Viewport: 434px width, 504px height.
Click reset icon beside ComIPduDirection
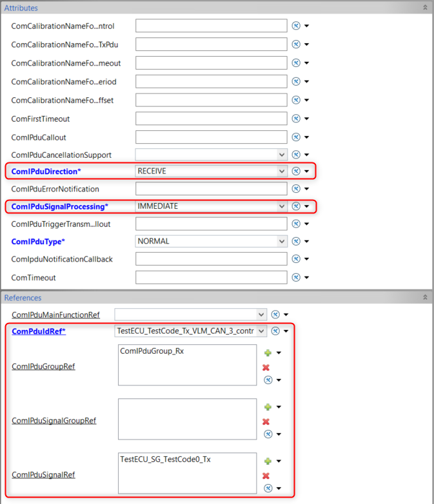(296, 171)
